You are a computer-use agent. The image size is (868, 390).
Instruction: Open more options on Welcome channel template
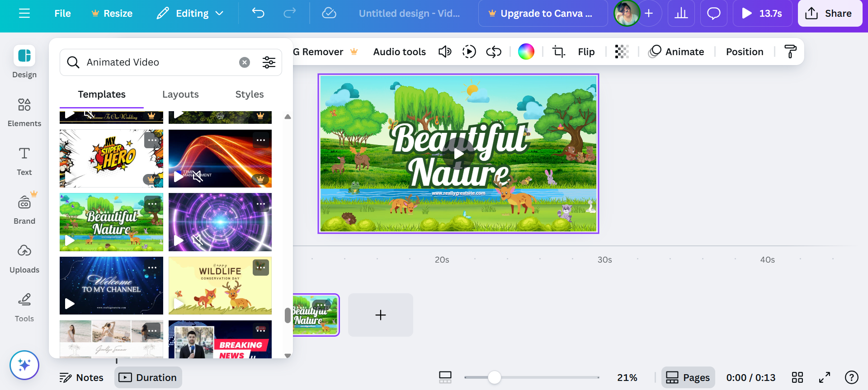tap(152, 268)
